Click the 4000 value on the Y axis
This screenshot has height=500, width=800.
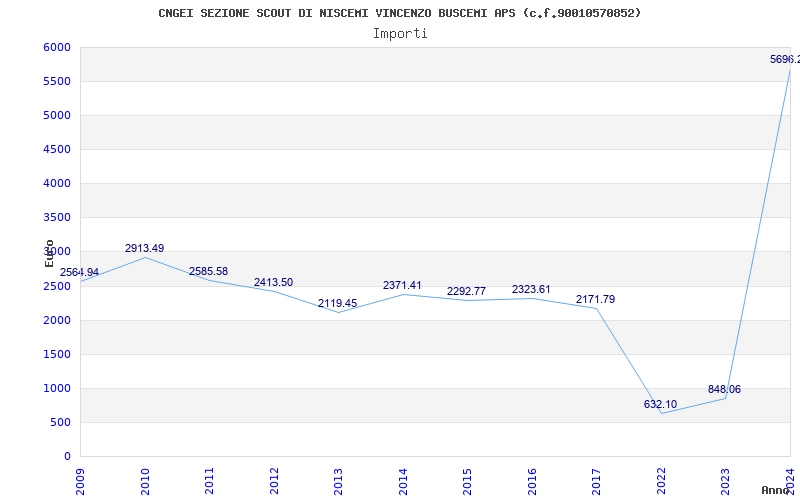click(57, 184)
